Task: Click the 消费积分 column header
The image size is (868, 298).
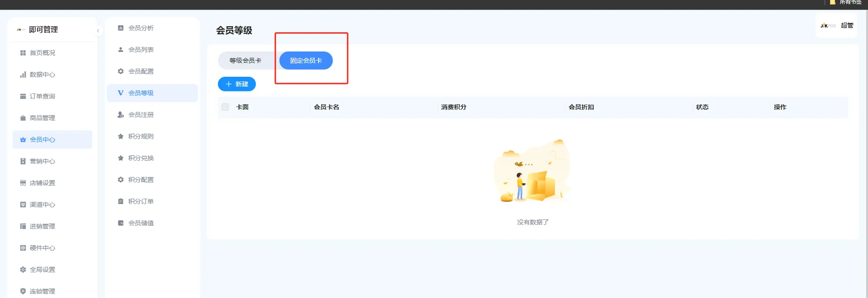Action: point(453,107)
